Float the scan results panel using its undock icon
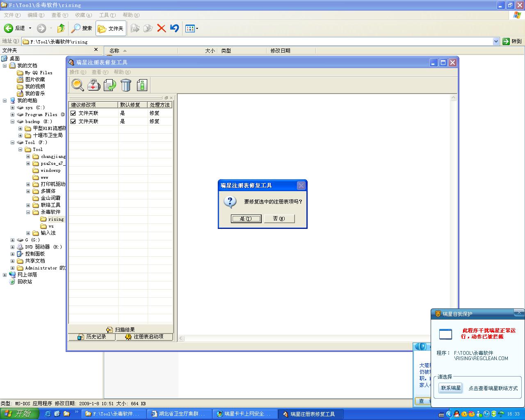Screen dimensions: 525x420 coord(166,98)
